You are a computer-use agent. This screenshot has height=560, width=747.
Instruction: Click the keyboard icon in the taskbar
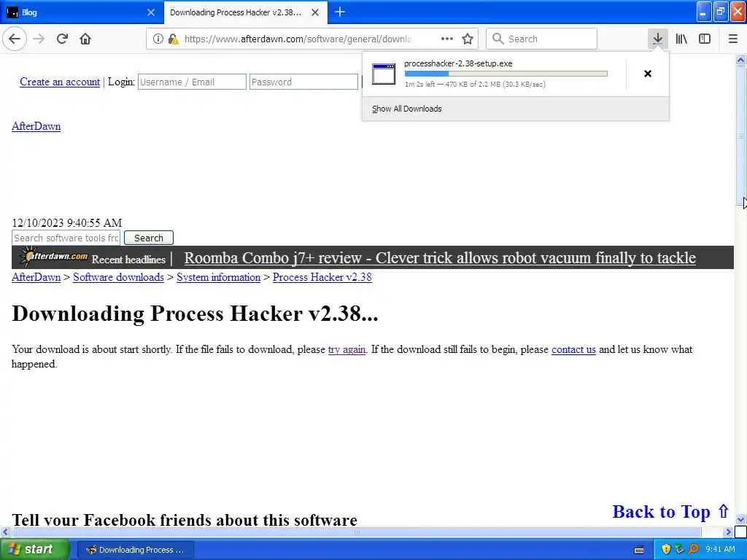(639, 550)
